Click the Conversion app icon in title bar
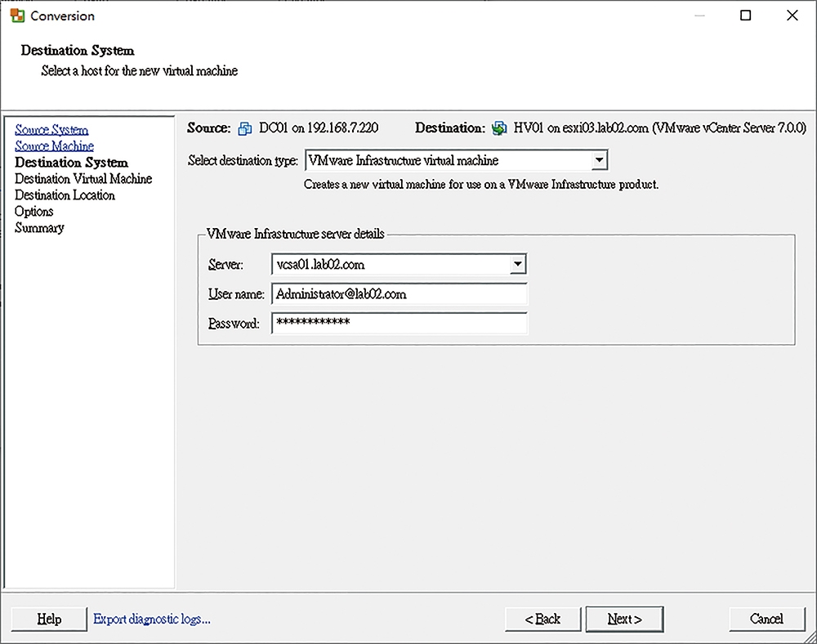Viewport: 817px width, 644px height. point(17,16)
